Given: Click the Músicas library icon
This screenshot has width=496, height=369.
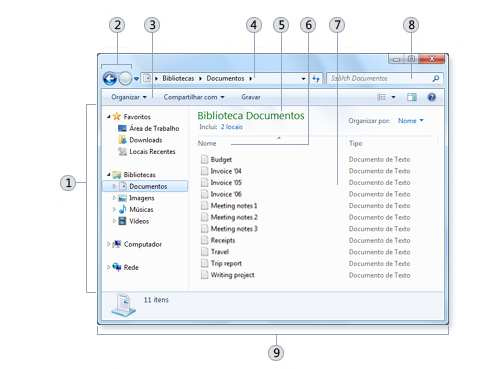Looking at the screenshot, I should click(123, 209).
